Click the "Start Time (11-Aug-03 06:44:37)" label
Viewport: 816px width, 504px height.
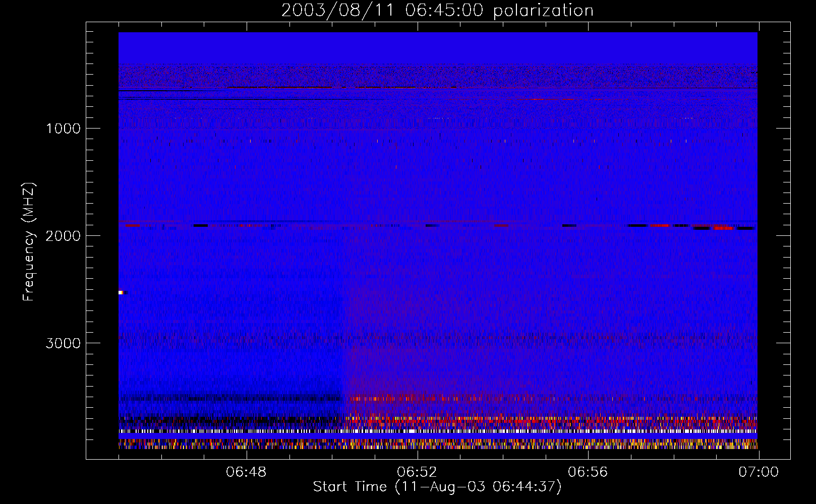coord(437,487)
